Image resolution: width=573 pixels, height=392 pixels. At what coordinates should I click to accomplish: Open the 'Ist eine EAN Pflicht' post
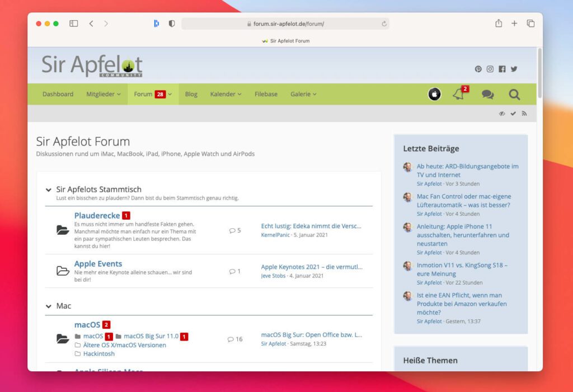462,304
